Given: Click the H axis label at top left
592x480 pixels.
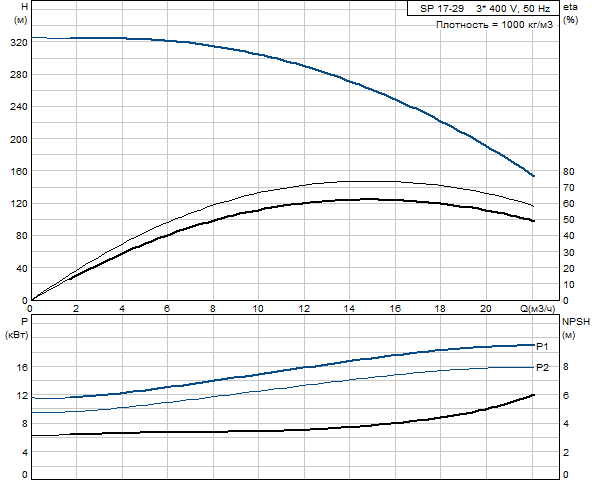Looking at the screenshot, I should [24, 7].
